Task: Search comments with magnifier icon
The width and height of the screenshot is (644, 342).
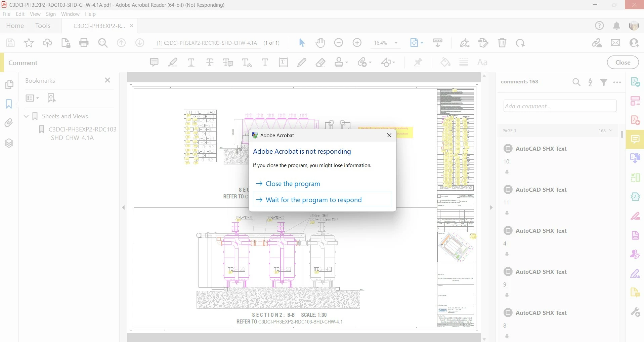Action: click(x=576, y=82)
